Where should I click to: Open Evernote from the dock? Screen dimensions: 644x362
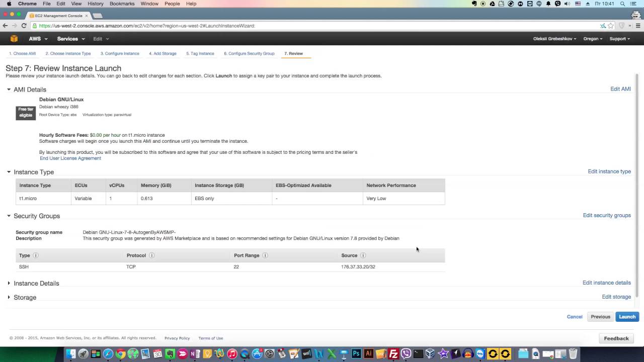pyautogui.click(x=170, y=354)
